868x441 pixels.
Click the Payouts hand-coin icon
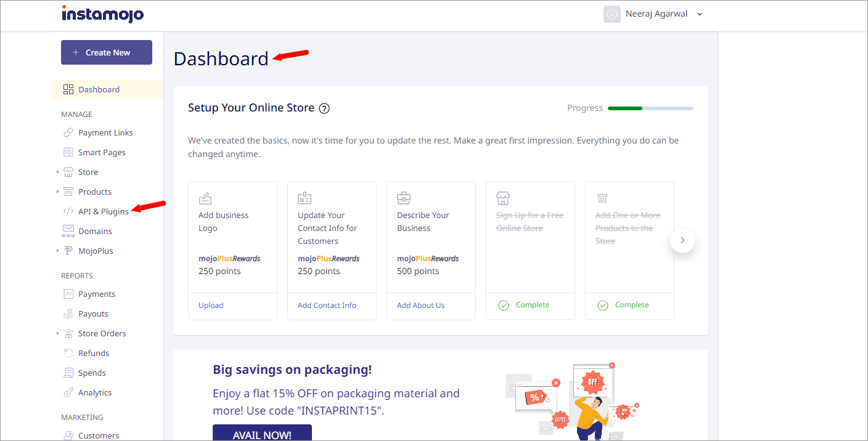click(x=68, y=314)
